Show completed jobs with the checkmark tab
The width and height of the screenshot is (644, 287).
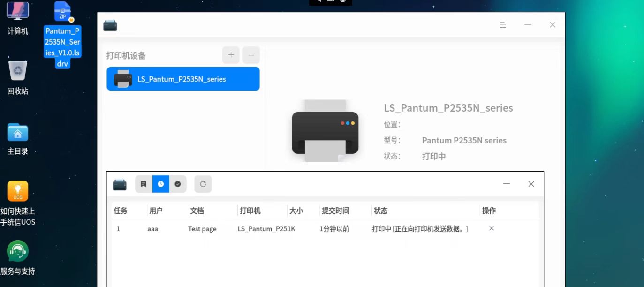[178, 184]
